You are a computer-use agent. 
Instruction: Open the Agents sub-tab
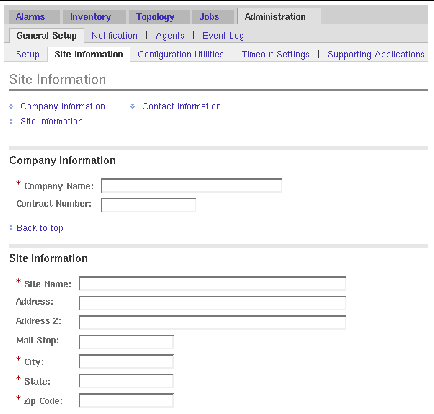click(170, 35)
